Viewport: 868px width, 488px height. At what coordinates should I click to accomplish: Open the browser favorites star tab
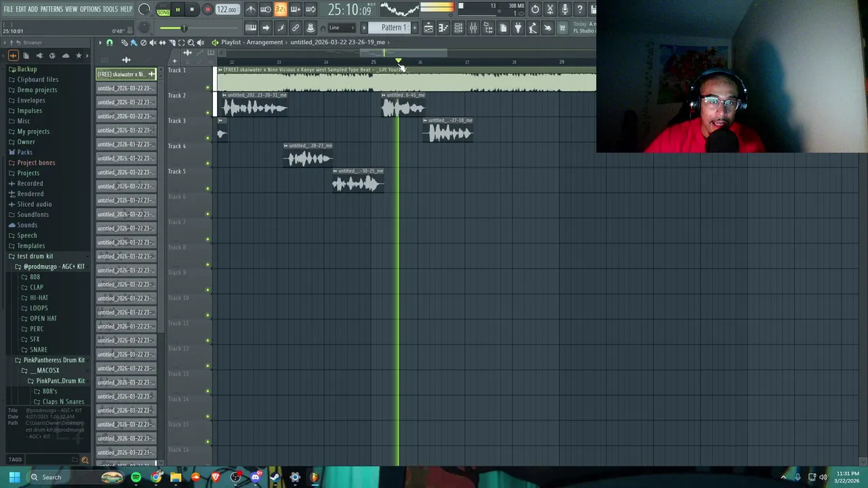tap(79, 56)
